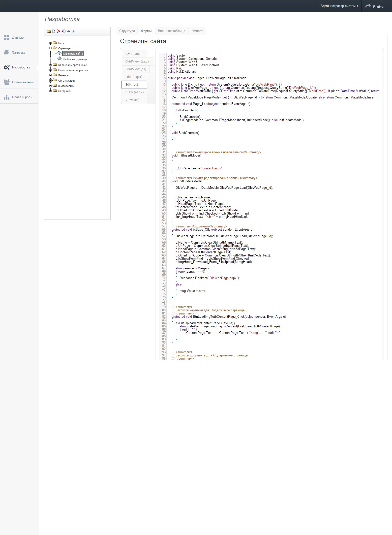392x535 pixels.
Task: Open Администратор системы user link
Action: pyautogui.click(x=339, y=6)
